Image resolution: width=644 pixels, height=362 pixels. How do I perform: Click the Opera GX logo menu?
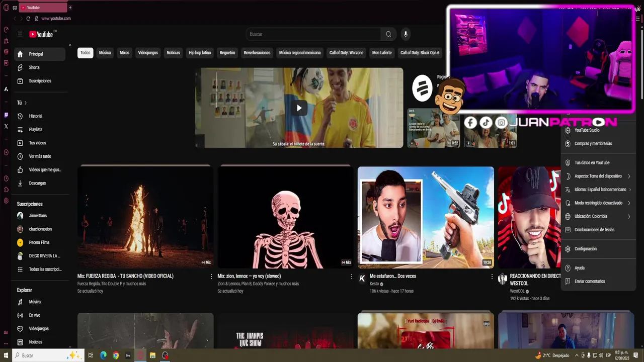(6, 8)
